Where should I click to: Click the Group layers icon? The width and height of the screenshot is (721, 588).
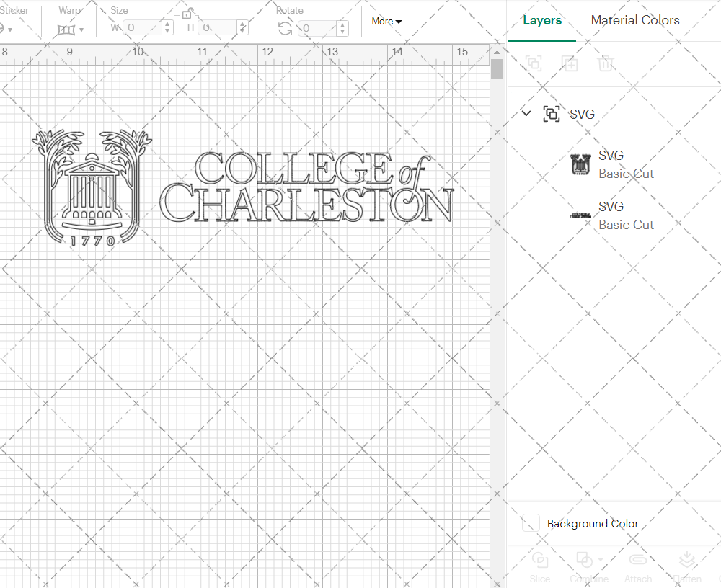[534, 63]
